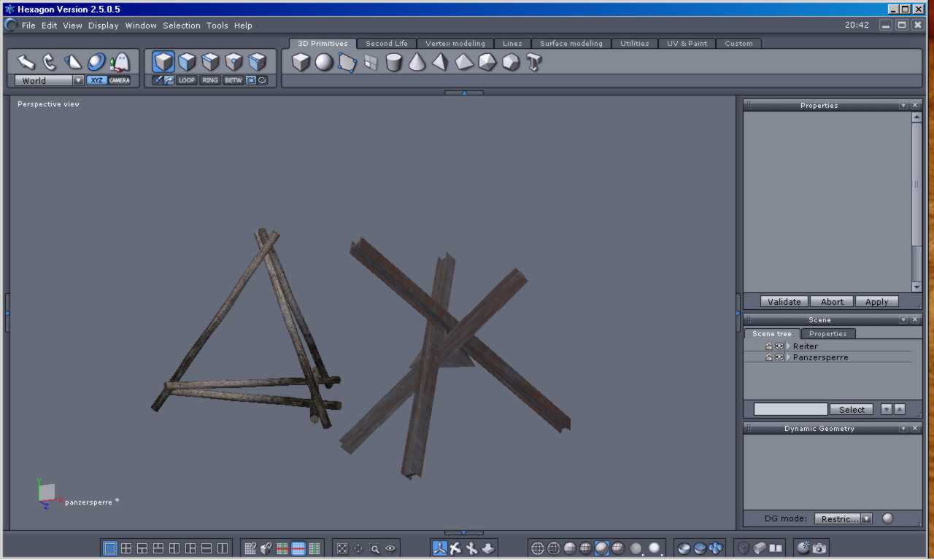Toggle lock on Panzersperre object
934x560 pixels.
click(x=769, y=357)
